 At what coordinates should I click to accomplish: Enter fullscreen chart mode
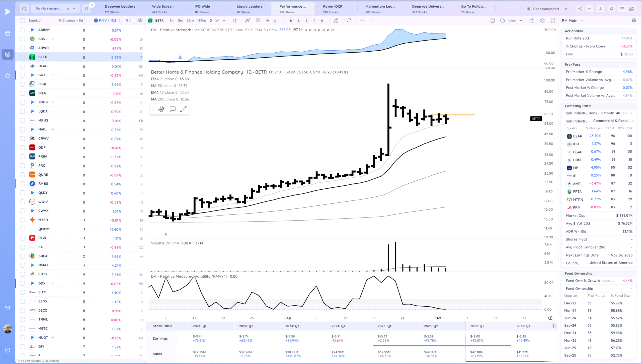click(553, 21)
